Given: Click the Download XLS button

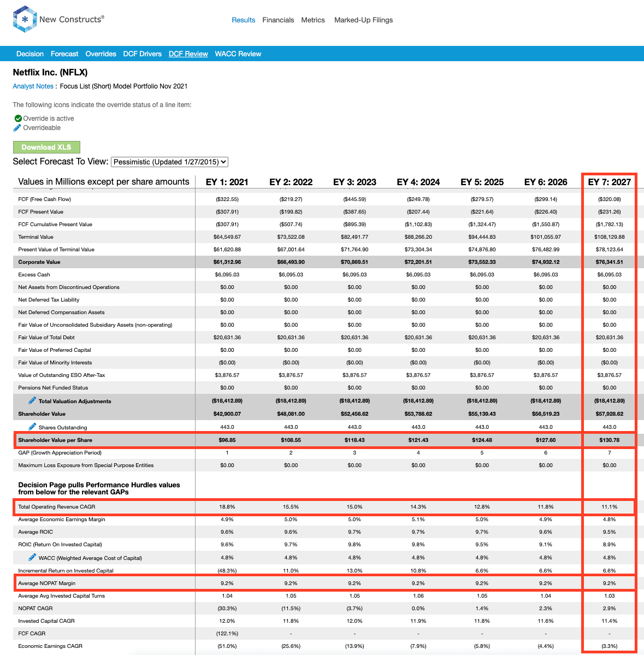Looking at the screenshot, I should 46,147.
